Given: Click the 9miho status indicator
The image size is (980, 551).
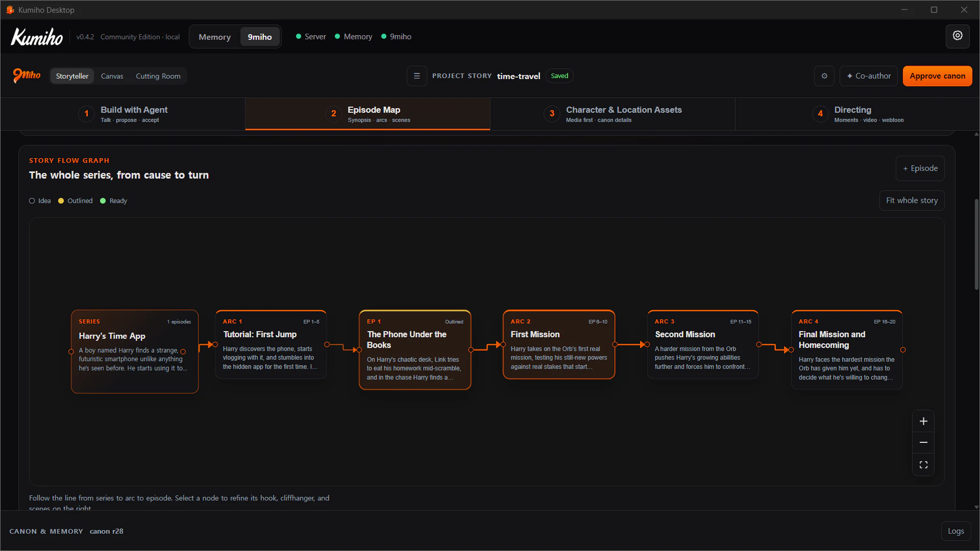Looking at the screenshot, I should click(x=396, y=37).
